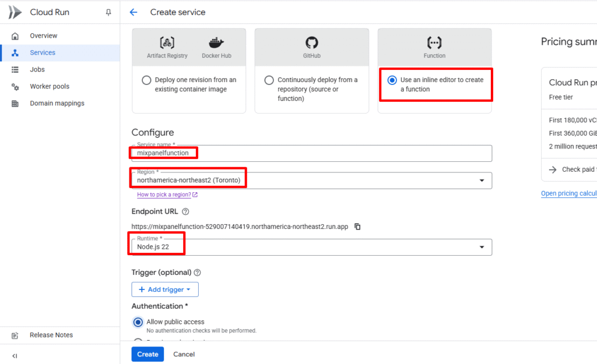Choose Use an inline editor to create a function

[x=392, y=80]
